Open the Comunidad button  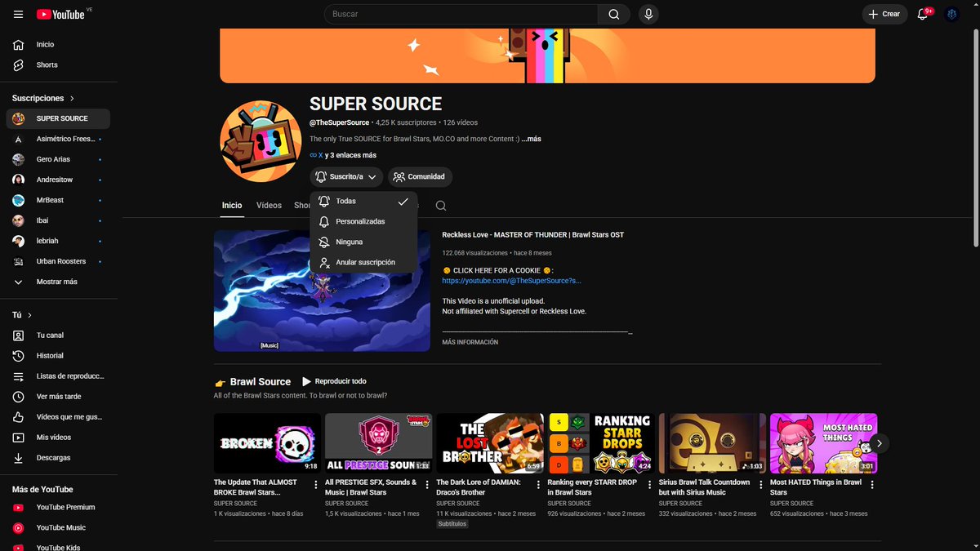point(420,176)
